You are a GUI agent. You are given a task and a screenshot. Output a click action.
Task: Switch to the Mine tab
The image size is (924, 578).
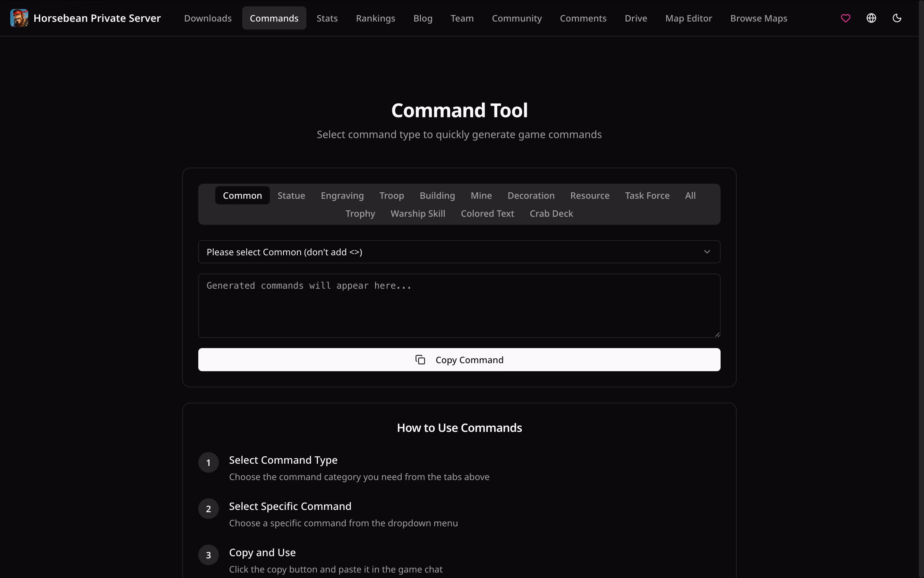tap(481, 195)
